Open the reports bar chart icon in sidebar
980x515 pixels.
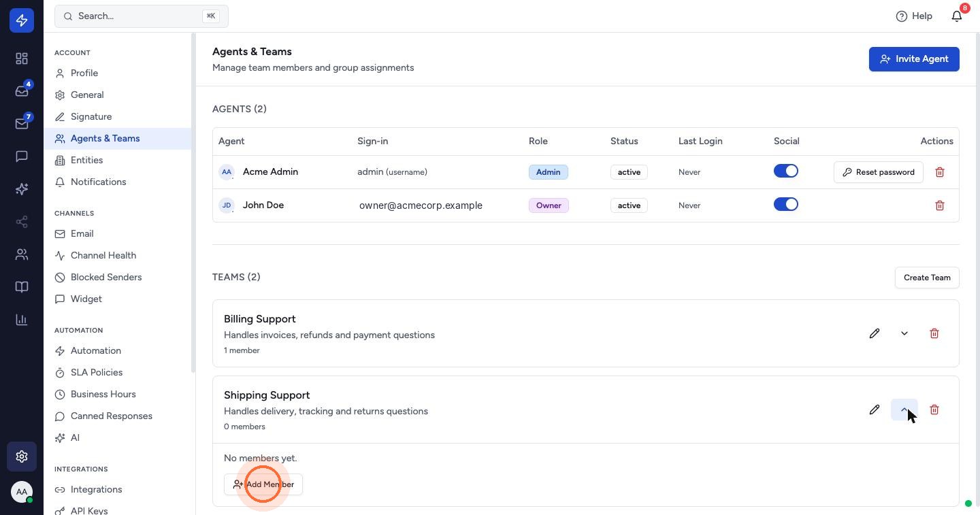tap(22, 320)
